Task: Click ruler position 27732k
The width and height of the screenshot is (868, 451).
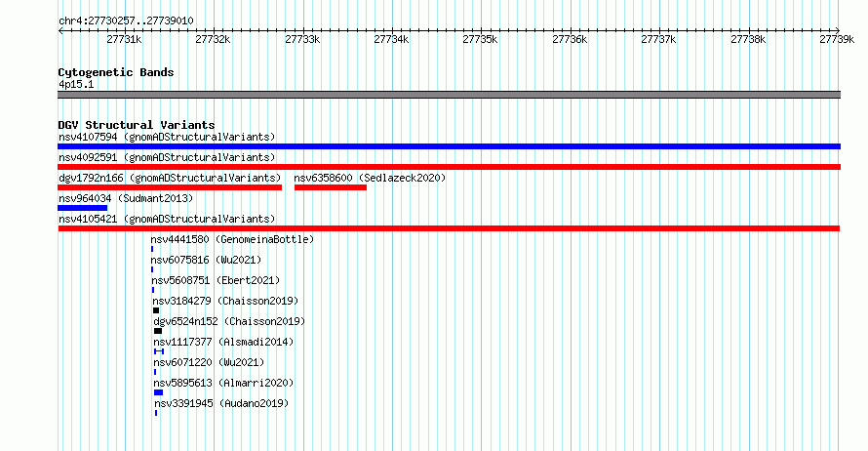Action: coord(214,39)
